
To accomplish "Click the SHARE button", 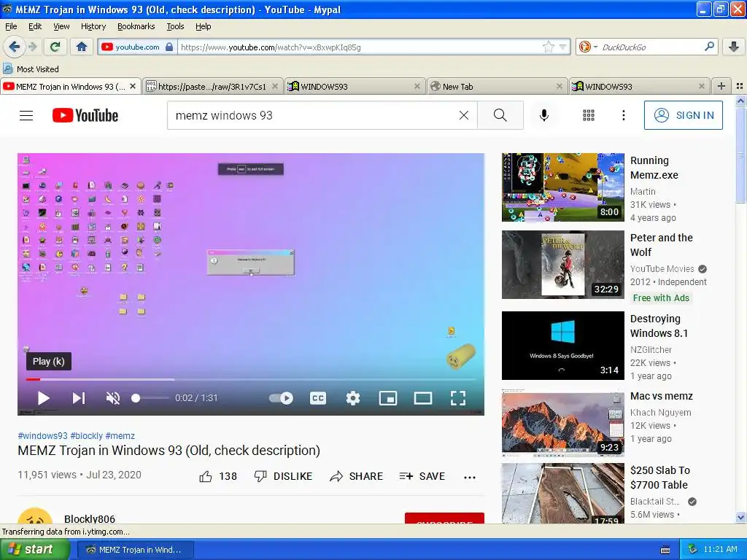I will 356,476.
